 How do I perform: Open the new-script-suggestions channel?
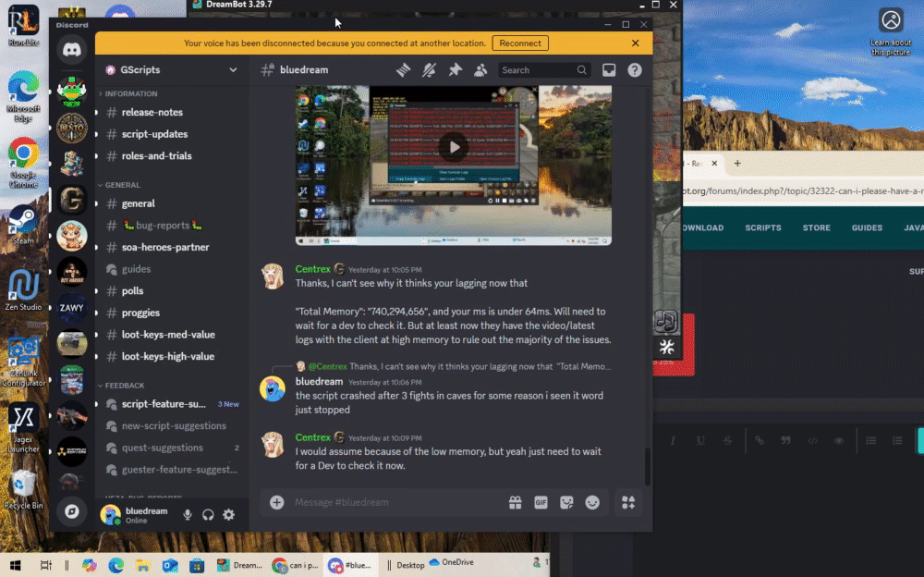[x=172, y=426]
